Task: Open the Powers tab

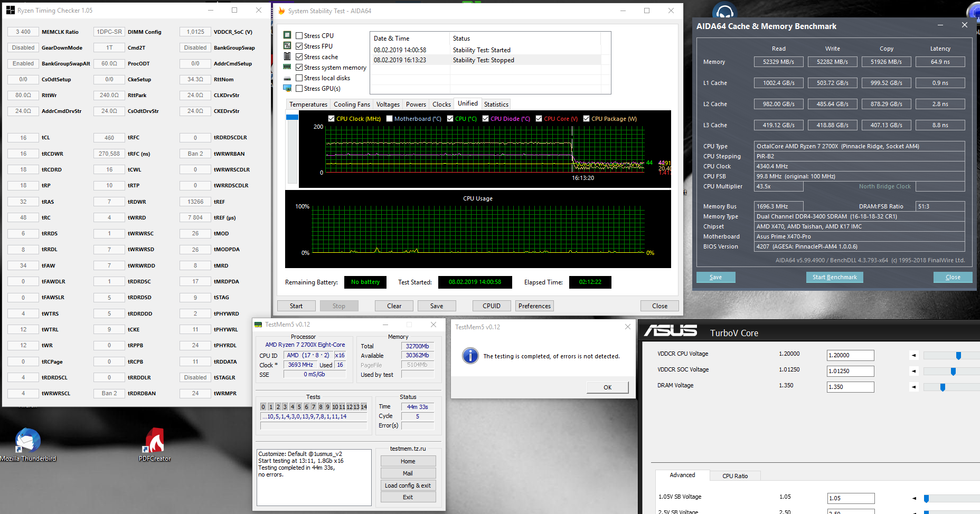Action: (x=416, y=104)
